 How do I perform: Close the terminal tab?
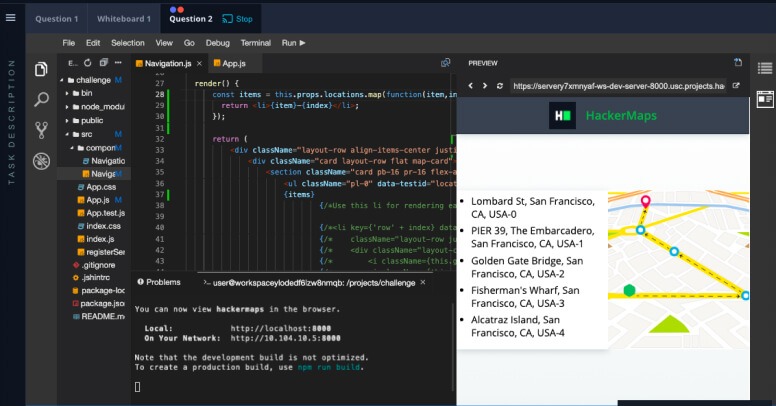pos(423,282)
